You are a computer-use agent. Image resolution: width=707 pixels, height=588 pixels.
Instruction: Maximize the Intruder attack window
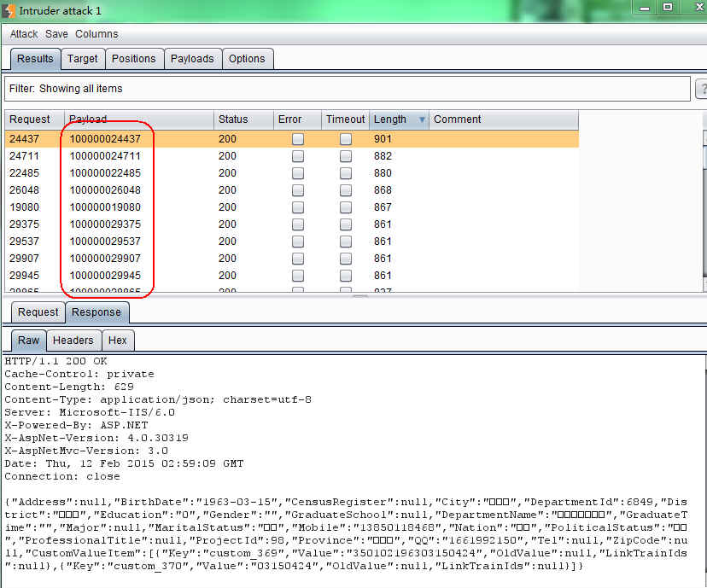click(x=668, y=7)
